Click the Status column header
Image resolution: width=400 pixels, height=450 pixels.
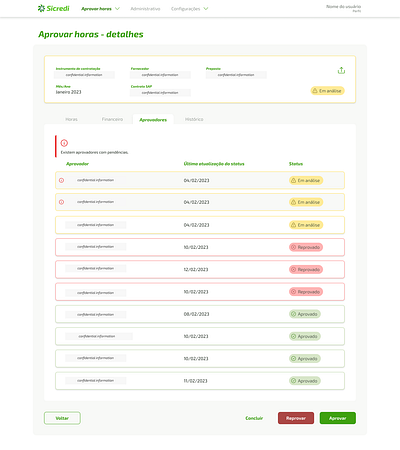coord(296,164)
